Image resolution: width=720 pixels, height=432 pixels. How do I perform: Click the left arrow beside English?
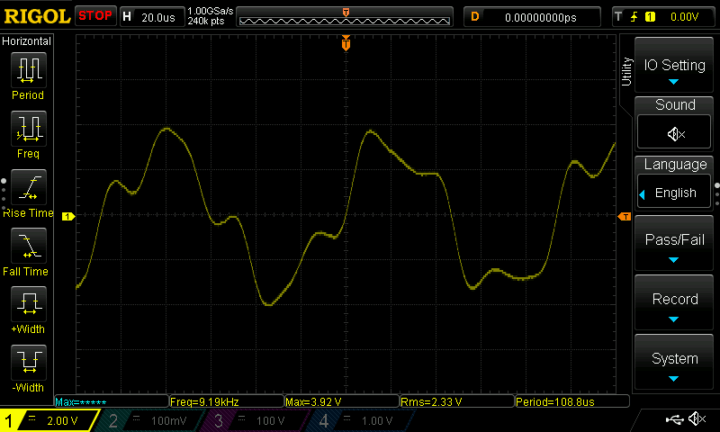[x=642, y=195]
